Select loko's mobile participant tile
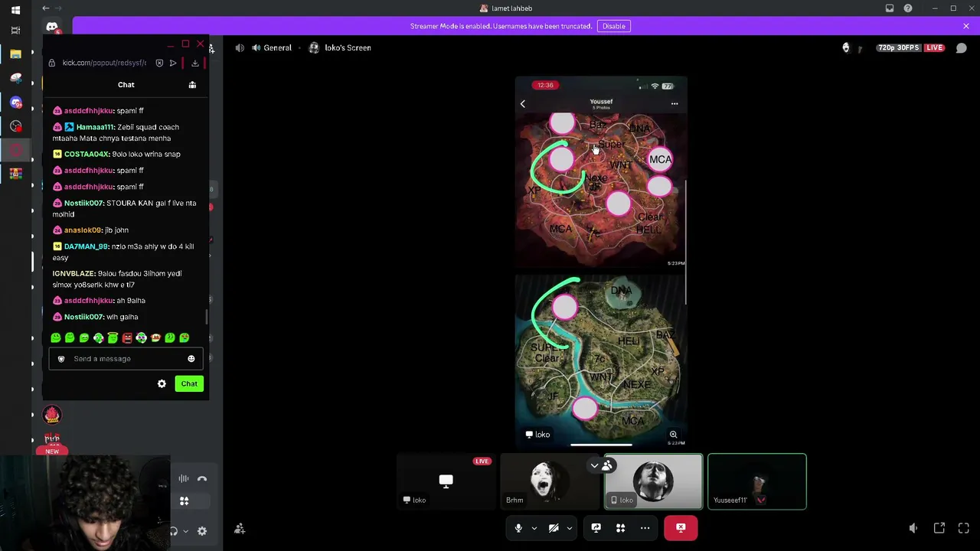This screenshot has height=551, width=980. (x=653, y=481)
